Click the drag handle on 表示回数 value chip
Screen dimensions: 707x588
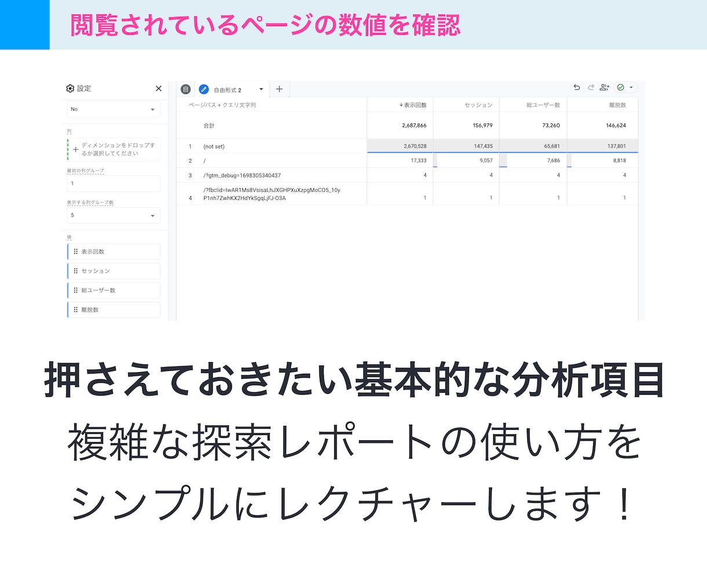click(x=76, y=252)
